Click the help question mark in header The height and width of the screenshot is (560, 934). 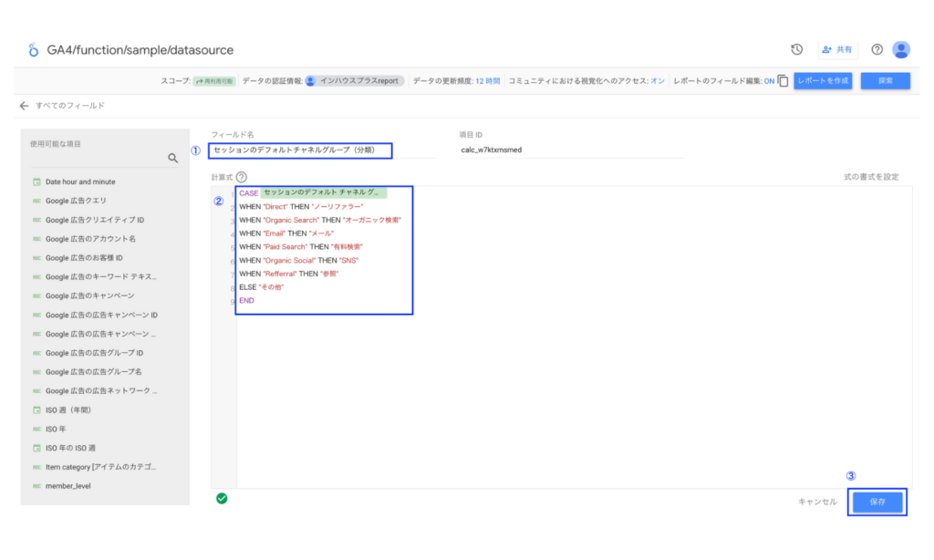pyautogui.click(x=877, y=49)
